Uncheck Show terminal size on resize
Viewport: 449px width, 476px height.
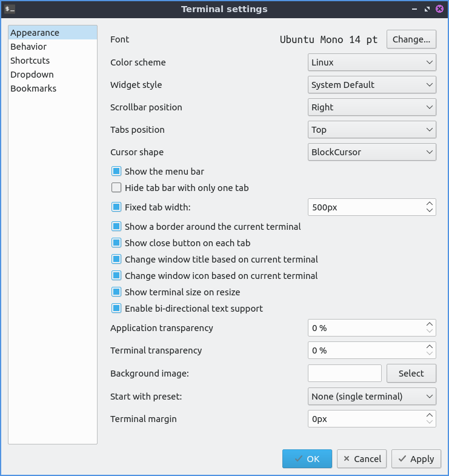(x=117, y=292)
